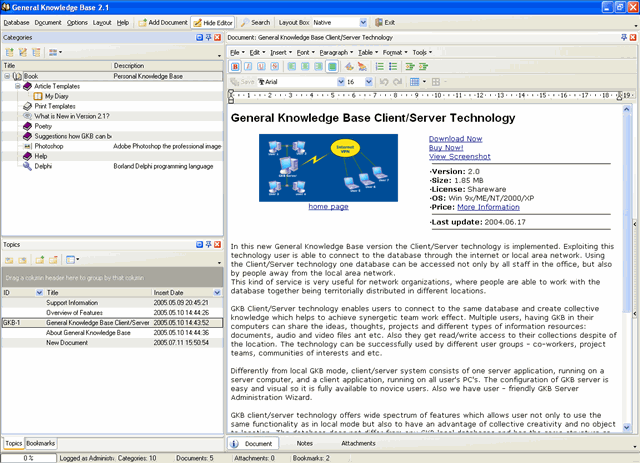This screenshot has width=640, height=463.
Task: Follow the Download Now link
Action: pyautogui.click(x=455, y=139)
